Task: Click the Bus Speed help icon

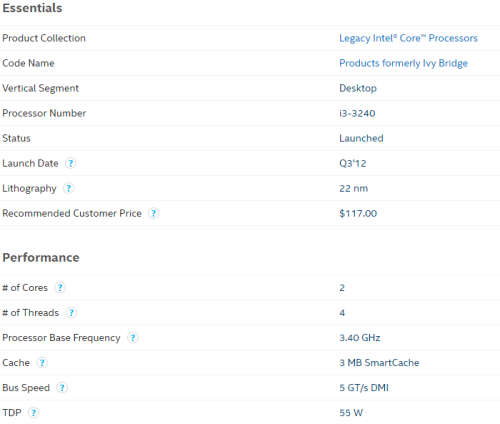Action: (x=62, y=388)
